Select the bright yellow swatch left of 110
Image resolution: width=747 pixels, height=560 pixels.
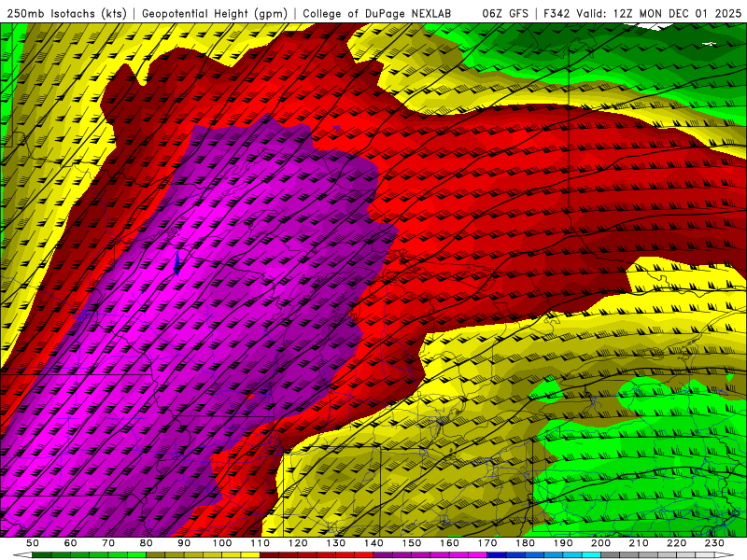250,555
